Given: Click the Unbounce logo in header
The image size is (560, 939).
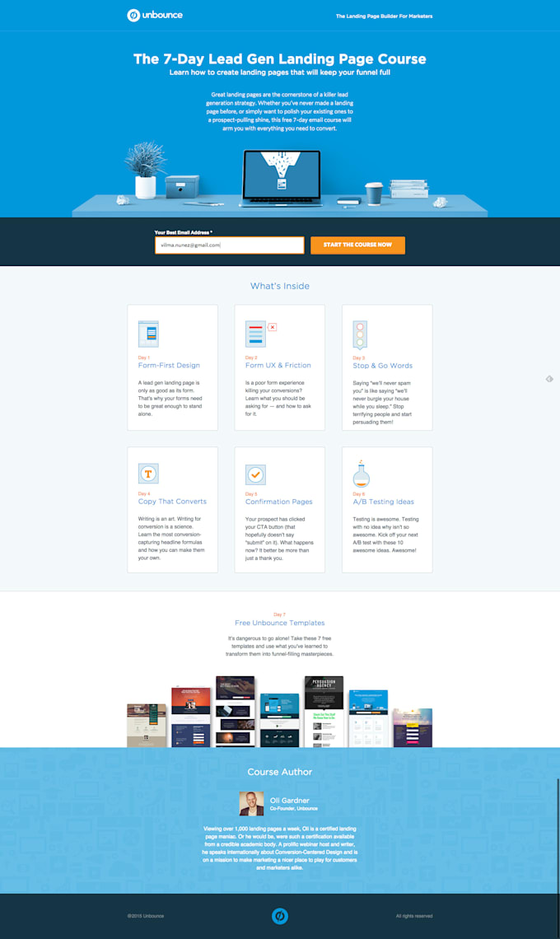Looking at the screenshot, I should (x=155, y=15).
